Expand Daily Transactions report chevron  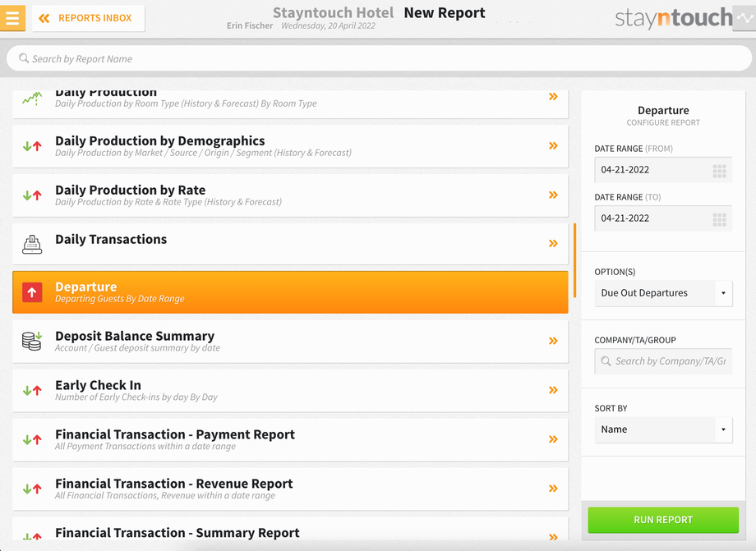pyautogui.click(x=553, y=243)
